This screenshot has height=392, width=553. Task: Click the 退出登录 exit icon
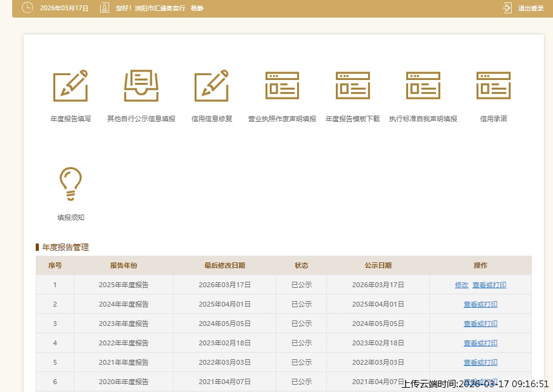508,8
